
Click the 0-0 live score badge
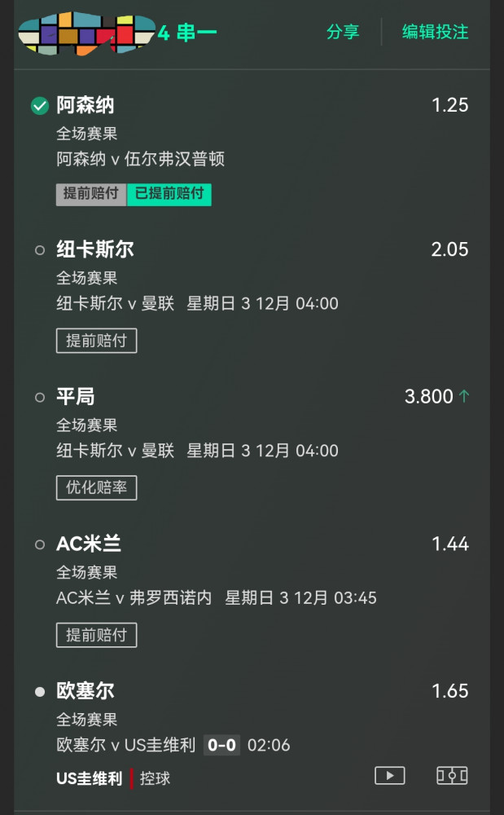coord(221,745)
